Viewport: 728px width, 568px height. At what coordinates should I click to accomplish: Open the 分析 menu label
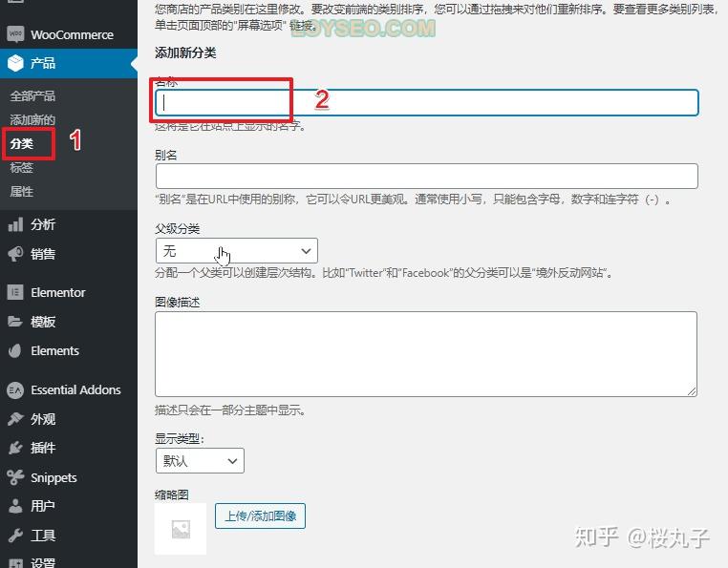[x=43, y=224]
